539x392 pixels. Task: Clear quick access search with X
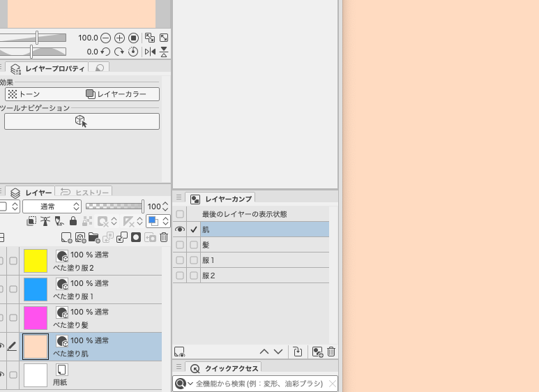pos(332,384)
